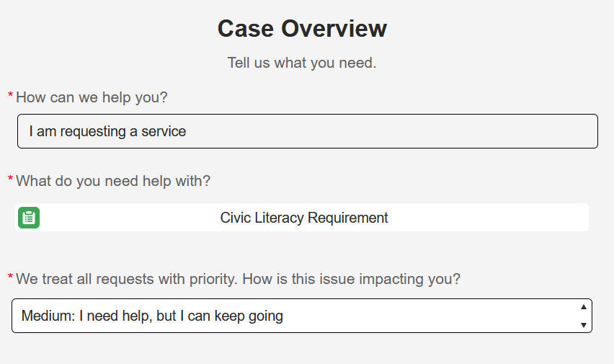Image resolution: width=614 pixels, height=364 pixels.
Task: Select the 'Medium: I need help' text
Action: point(86,316)
